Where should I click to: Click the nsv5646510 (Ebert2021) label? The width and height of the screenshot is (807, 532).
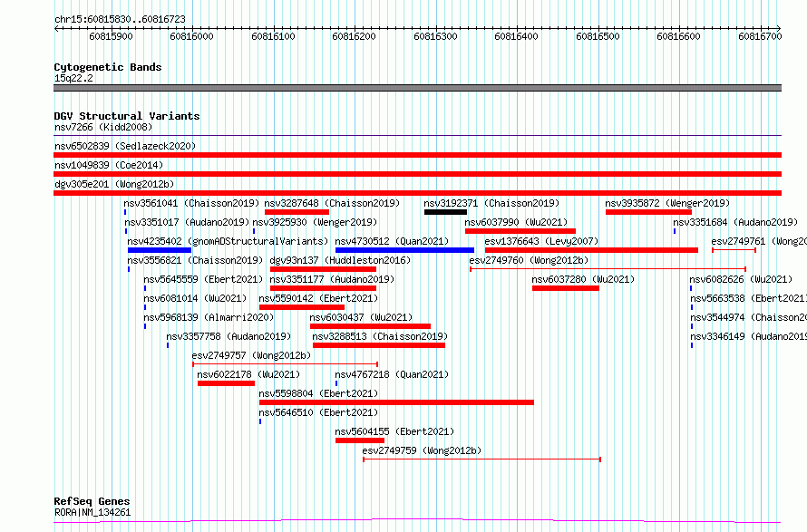coord(318,412)
